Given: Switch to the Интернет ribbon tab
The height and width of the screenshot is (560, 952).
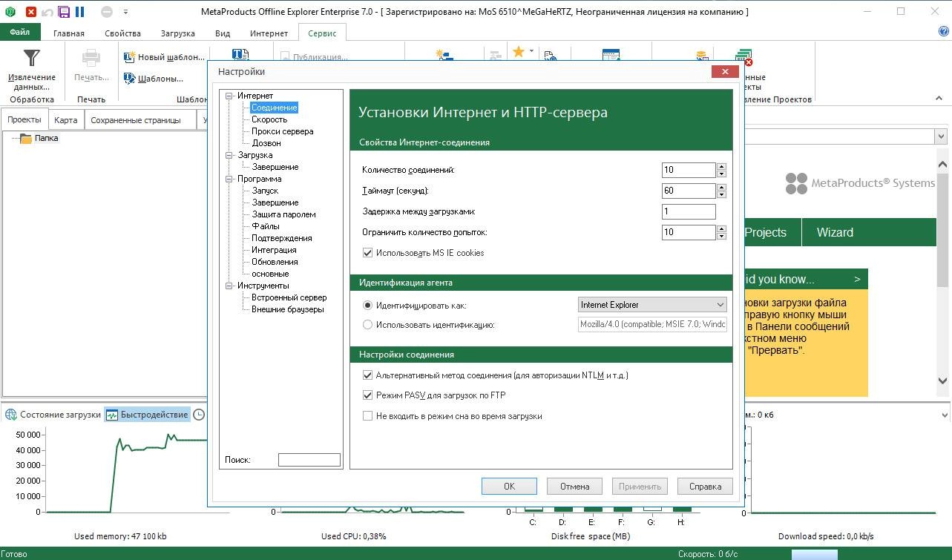Looking at the screenshot, I should pos(269,33).
